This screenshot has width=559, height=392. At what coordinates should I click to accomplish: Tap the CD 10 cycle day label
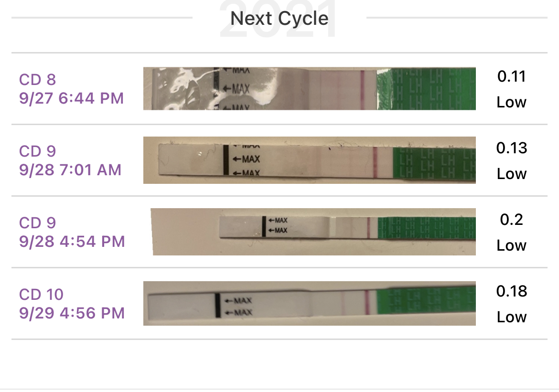click(x=41, y=294)
